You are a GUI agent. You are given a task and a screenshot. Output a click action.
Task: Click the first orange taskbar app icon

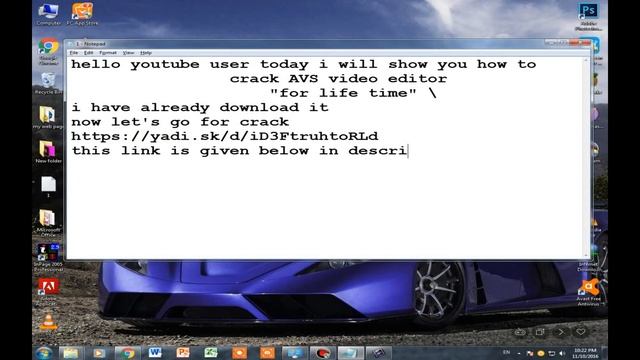(239, 353)
